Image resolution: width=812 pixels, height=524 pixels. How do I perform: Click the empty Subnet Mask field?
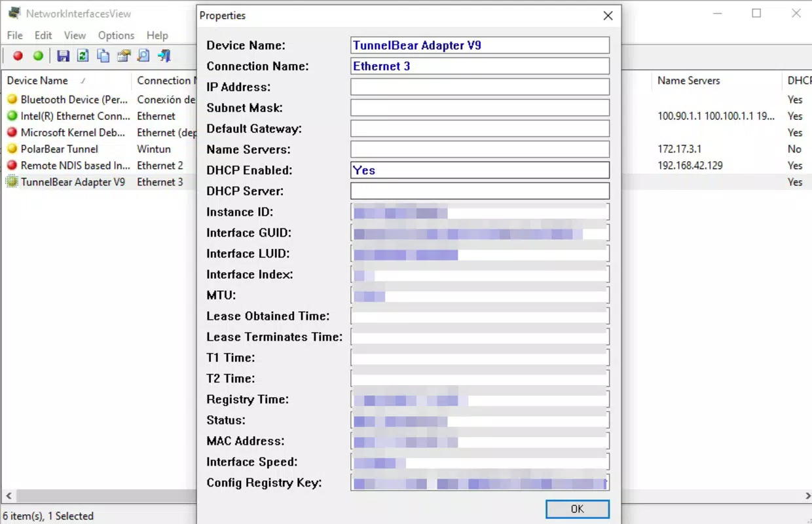pos(480,107)
